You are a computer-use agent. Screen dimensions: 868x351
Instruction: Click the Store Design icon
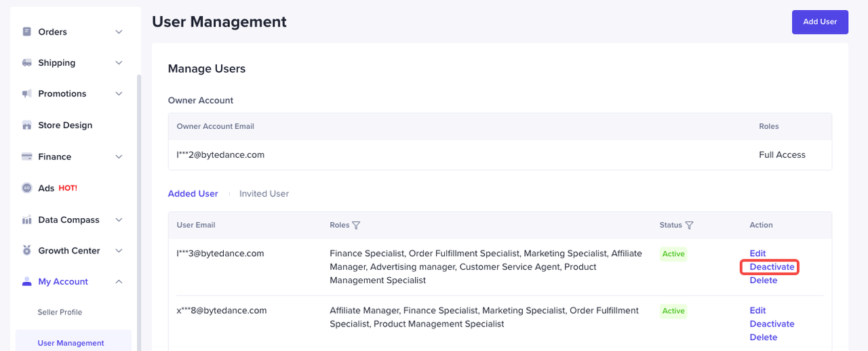(27, 125)
